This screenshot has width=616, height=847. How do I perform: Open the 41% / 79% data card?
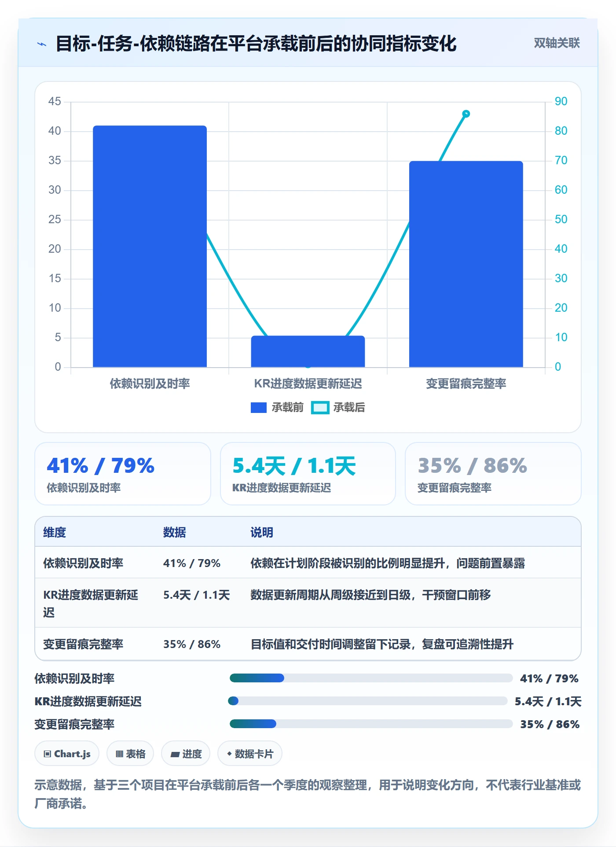point(123,474)
